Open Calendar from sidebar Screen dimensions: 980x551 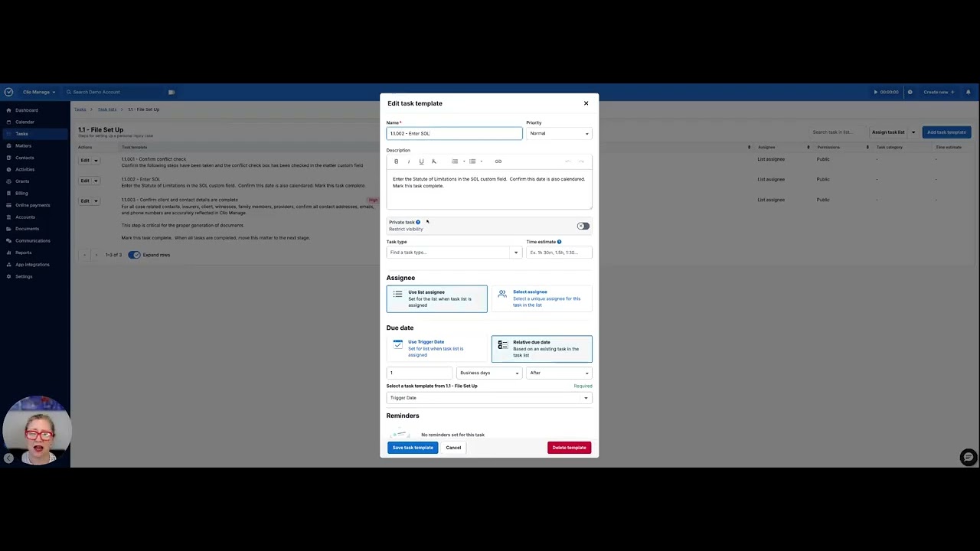24,122
